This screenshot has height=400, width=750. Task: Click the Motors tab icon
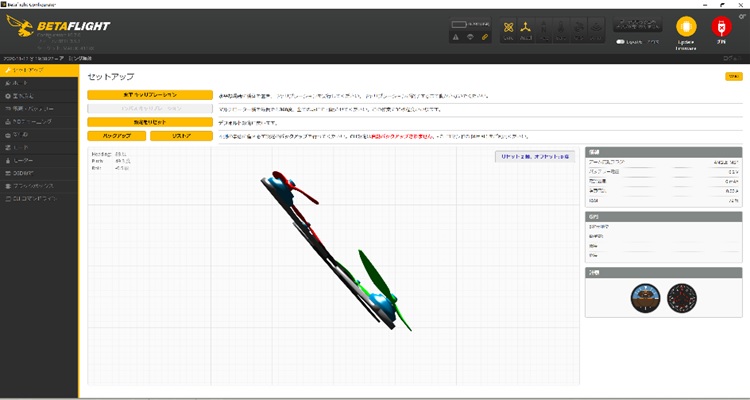(x=7, y=160)
